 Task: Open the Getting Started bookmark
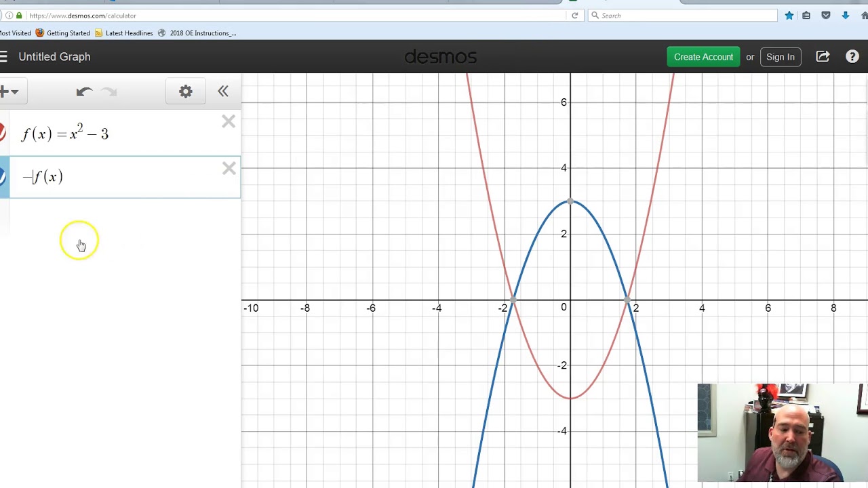(x=63, y=33)
